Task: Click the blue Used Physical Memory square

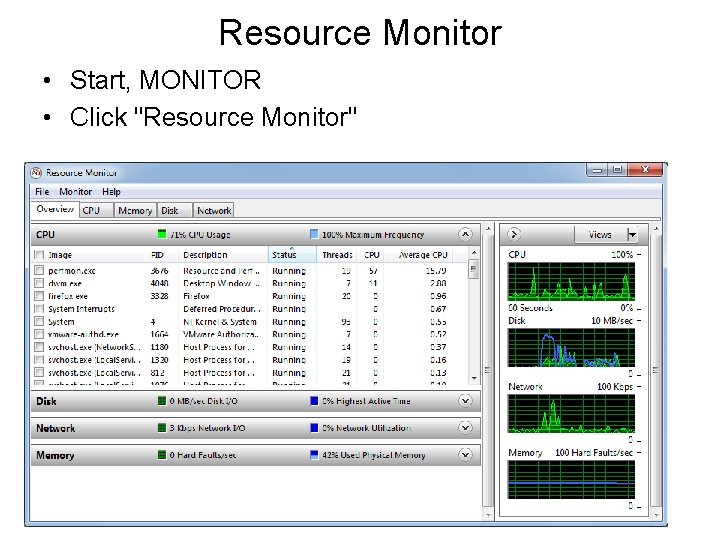Action: click(314, 455)
